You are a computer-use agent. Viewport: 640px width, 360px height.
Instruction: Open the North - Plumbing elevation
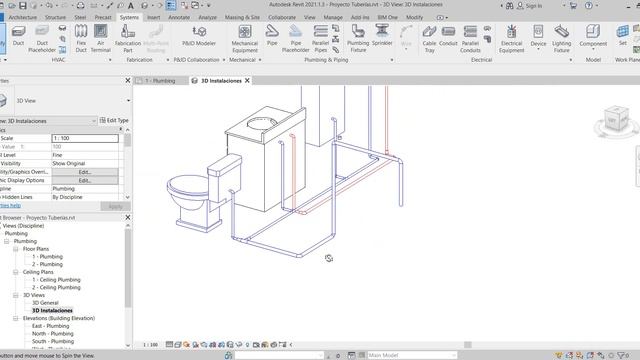point(53,334)
